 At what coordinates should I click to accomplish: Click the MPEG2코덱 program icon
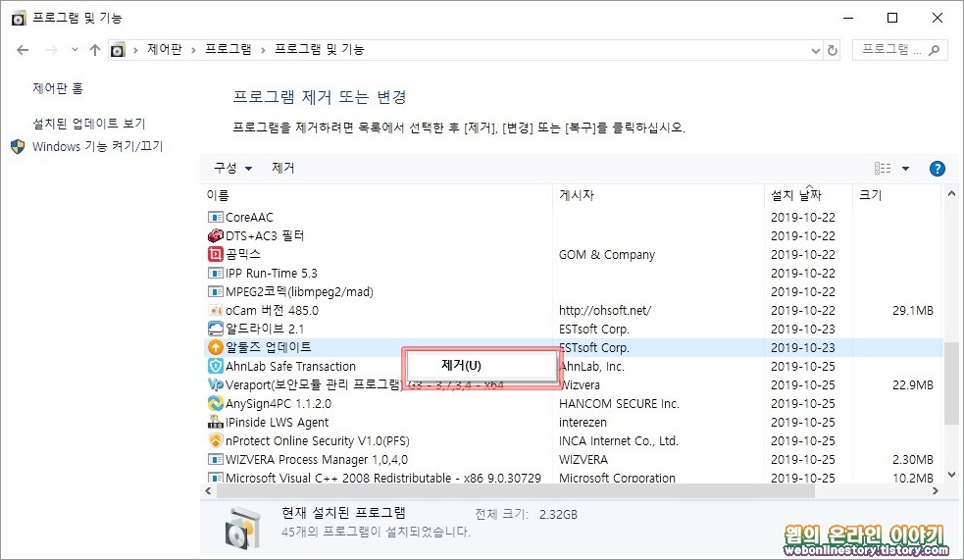pos(215,291)
